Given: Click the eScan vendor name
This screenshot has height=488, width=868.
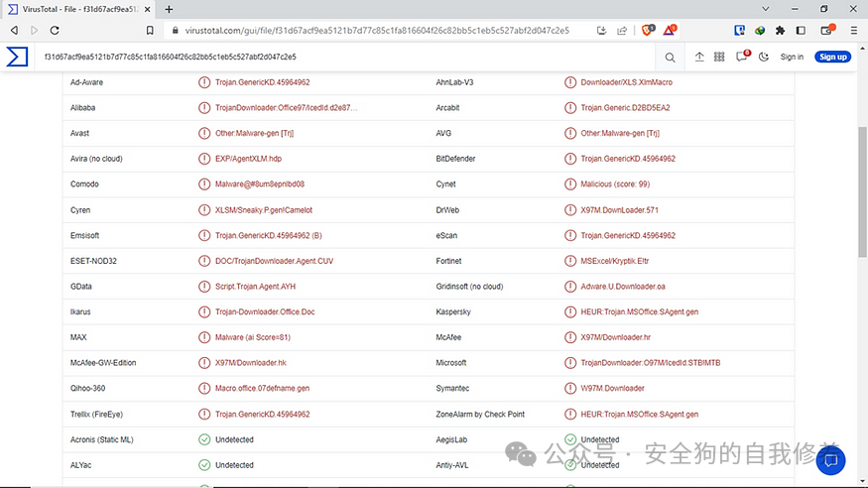Looking at the screenshot, I should point(446,236).
